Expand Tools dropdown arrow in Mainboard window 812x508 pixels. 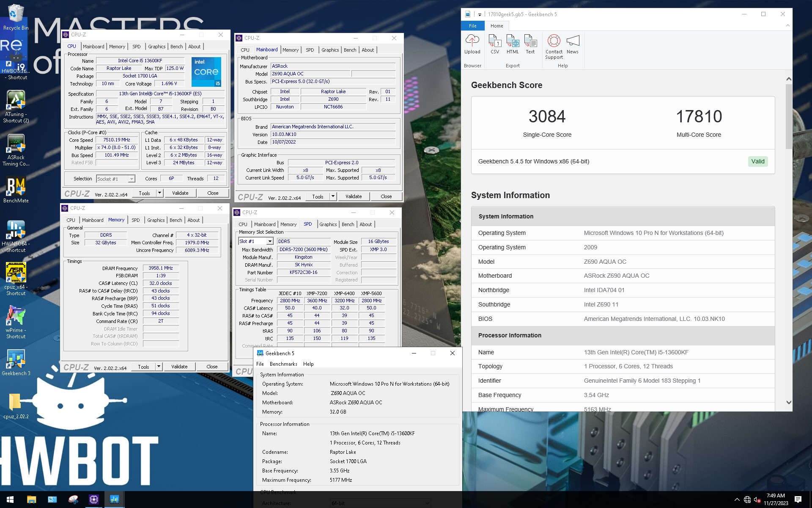[333, 196]
